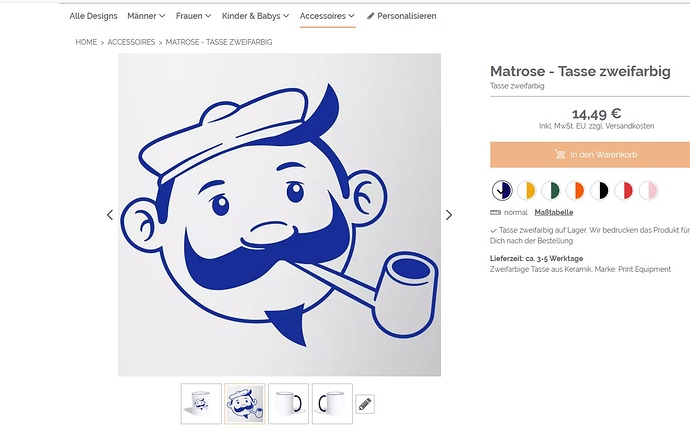This screenshot has height=445, width=690.
Task: Go to the next product image arrow
Action: coord(448,215)
